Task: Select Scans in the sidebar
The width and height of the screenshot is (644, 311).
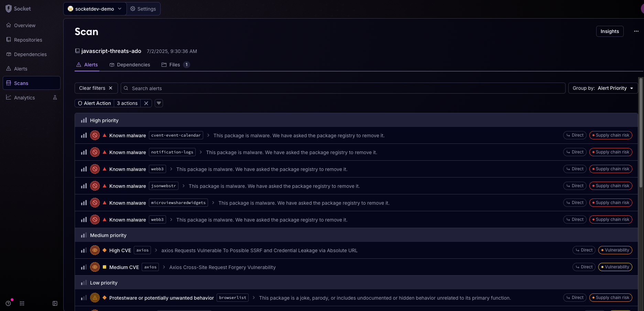Action: [x=32, y=83]
